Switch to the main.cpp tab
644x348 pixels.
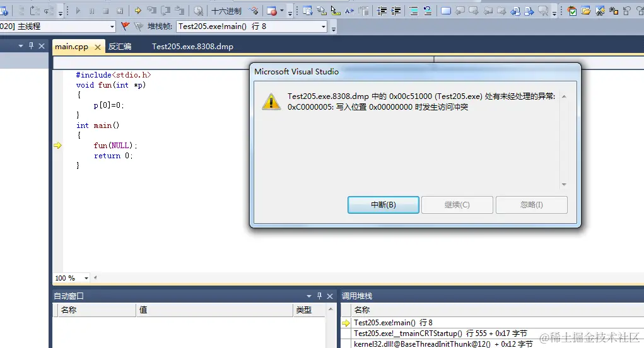click(x=71, y=47)
